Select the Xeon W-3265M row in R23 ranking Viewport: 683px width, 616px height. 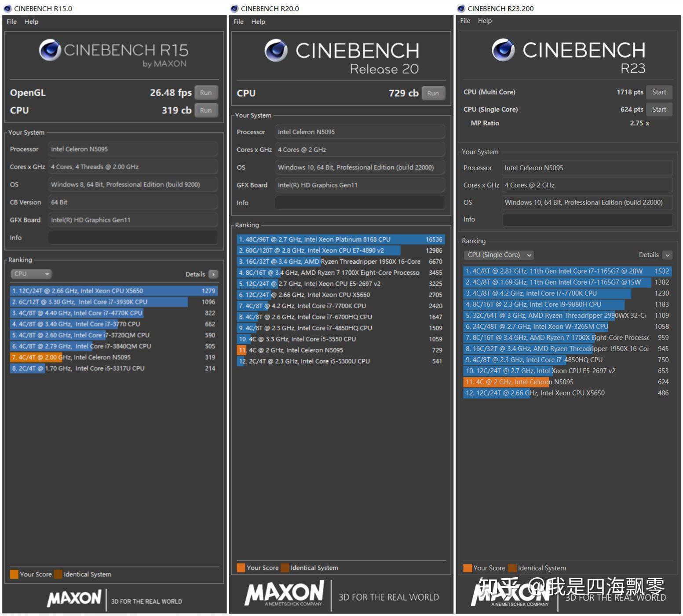(567, 326)
